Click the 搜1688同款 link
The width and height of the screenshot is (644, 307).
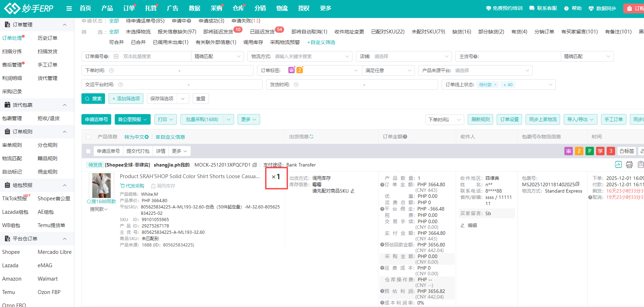tap(102, 201)
